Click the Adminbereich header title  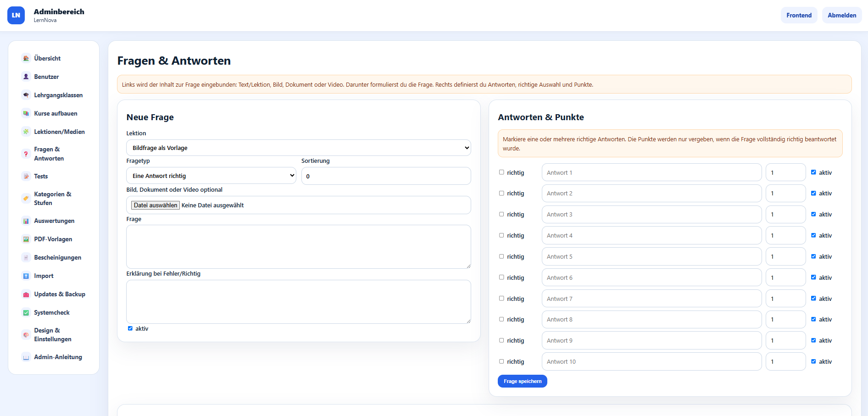59,11
